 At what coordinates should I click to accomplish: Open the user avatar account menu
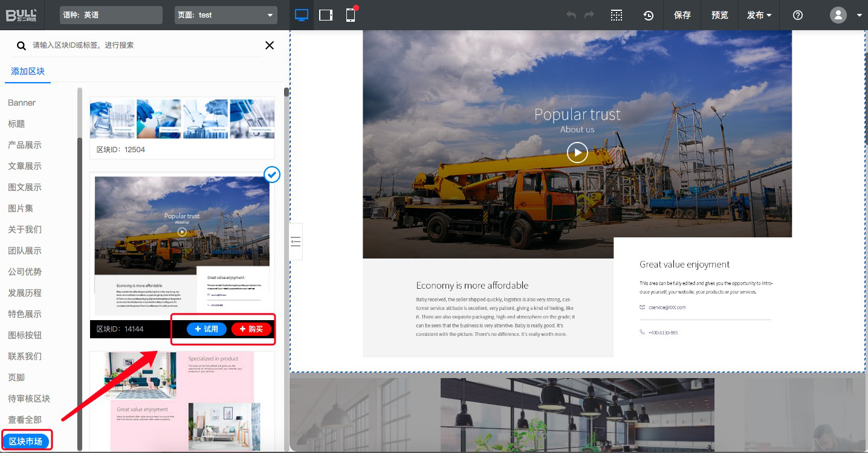(838, 15)
